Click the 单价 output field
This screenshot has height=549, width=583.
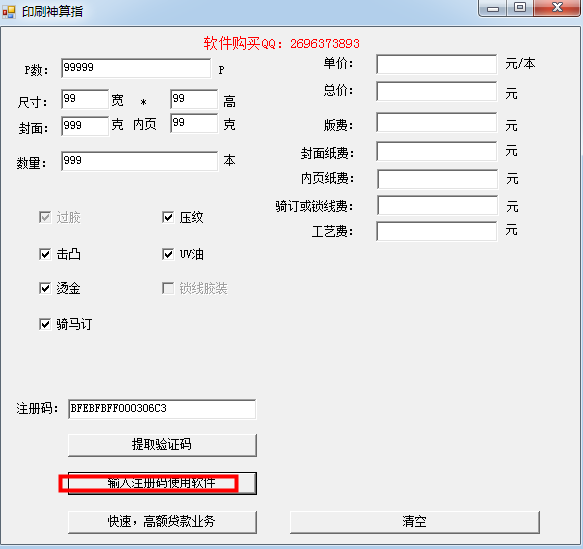coord(437,64)
